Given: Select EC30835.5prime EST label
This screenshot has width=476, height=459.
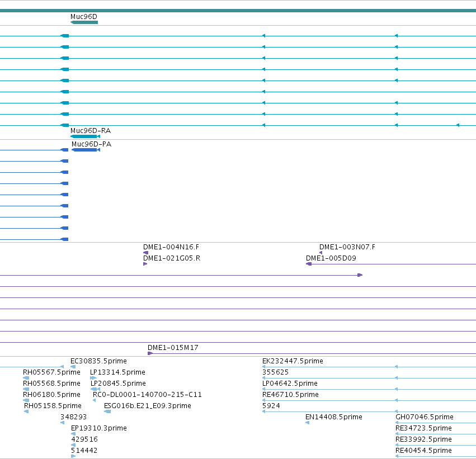Looking at the screenshot, I should [98, 361].
